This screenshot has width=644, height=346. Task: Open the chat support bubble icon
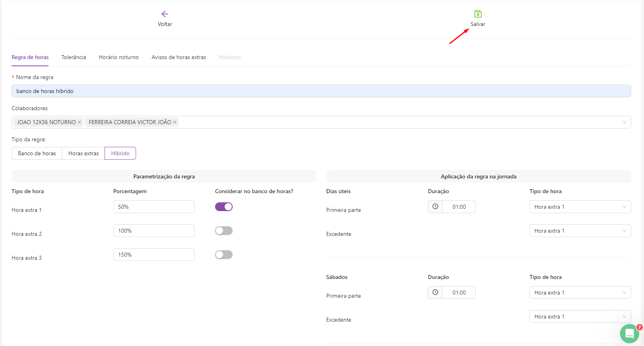click(x=629, y=334)
